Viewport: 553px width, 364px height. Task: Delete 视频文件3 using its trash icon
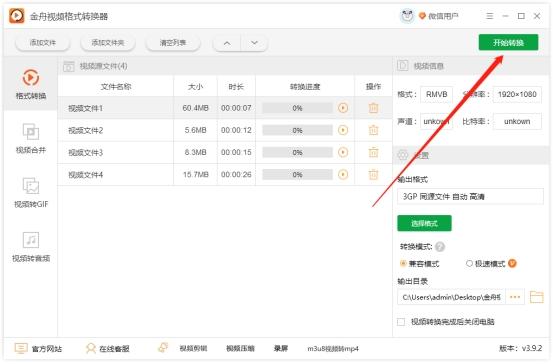click(373, 152)
